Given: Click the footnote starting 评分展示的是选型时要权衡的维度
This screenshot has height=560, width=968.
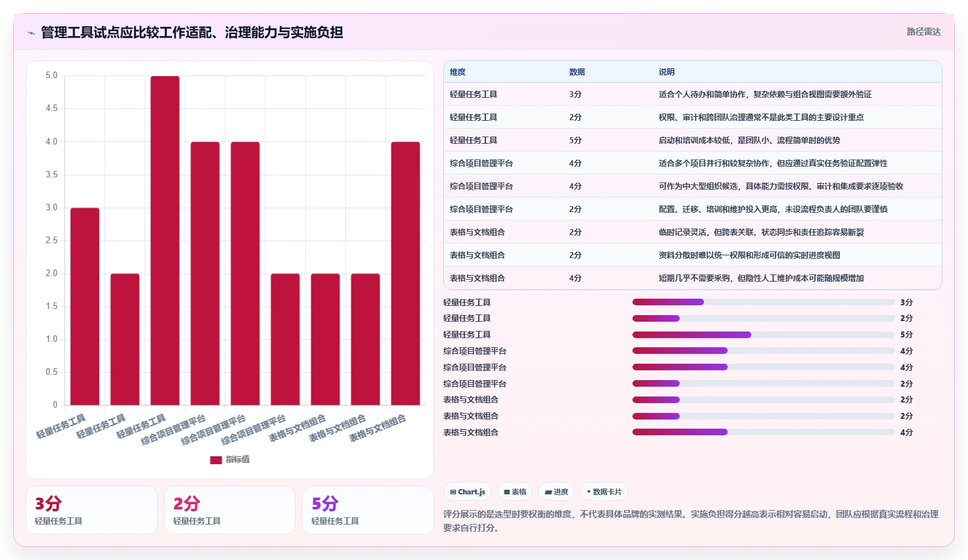Looking at the screenshot, I should [x=691, y=521].
